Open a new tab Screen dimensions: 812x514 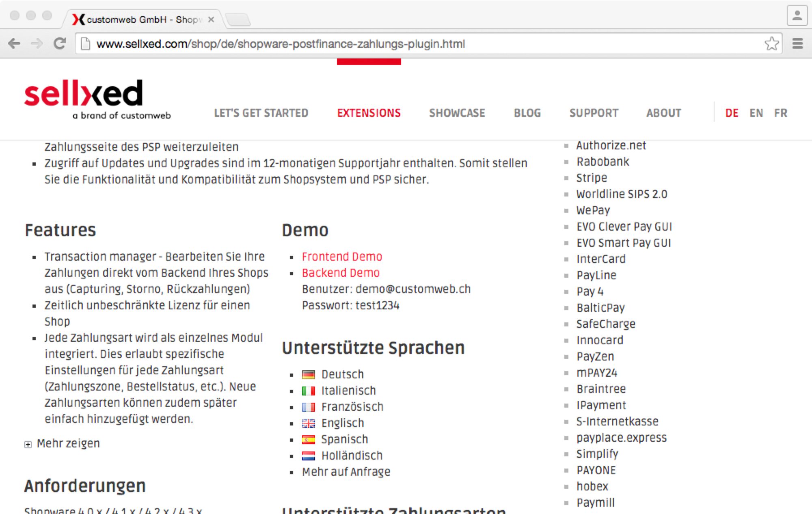click(238, 19)
